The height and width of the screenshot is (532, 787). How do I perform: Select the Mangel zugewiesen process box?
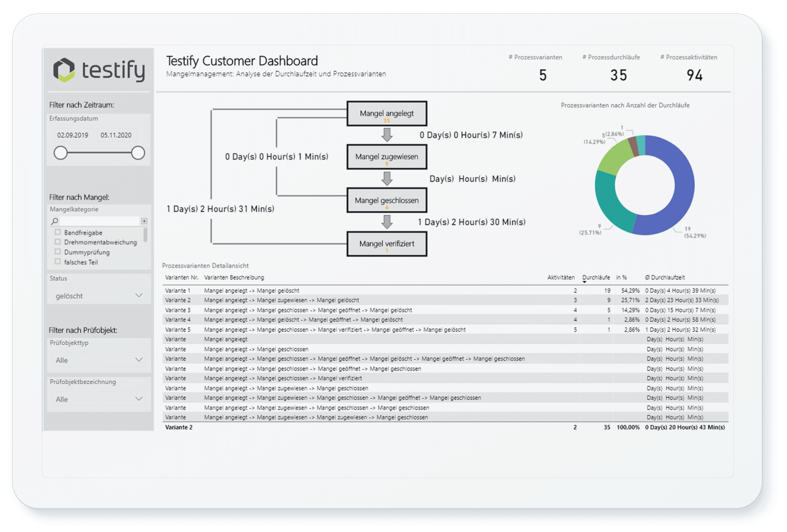387,157
